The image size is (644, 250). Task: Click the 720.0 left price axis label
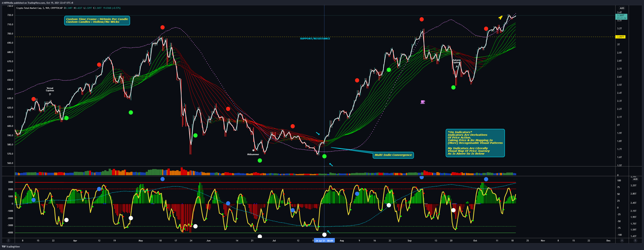pos(10,15)
